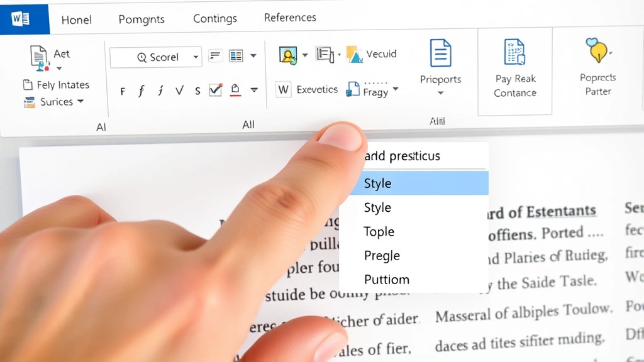Click the Puttiom menu entry

(x=386, y=279)
